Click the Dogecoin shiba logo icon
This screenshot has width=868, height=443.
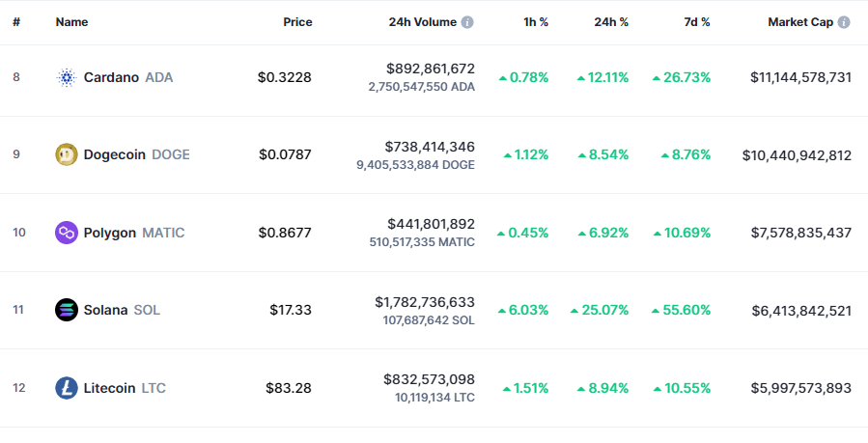[67, 154]
